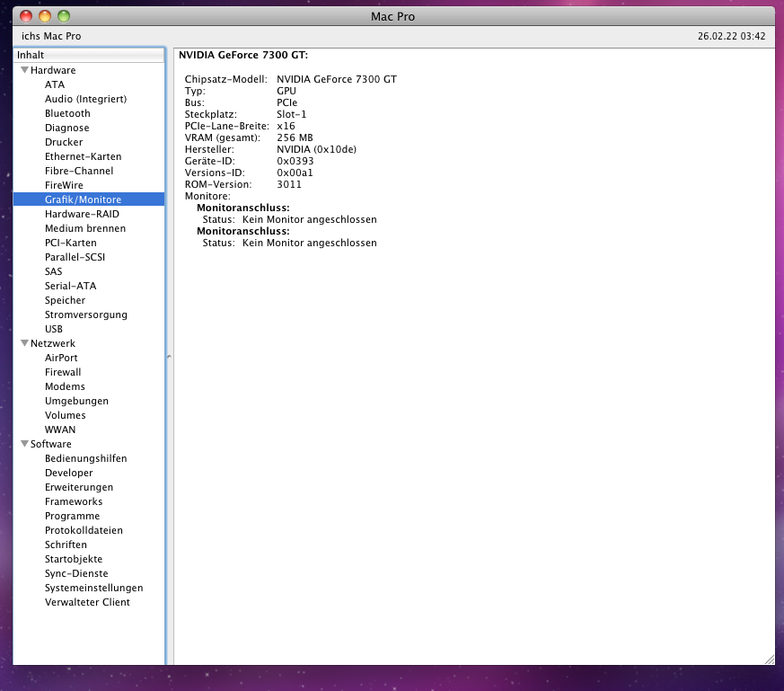This screenshot has width=784, height=691.
Task: Select Serial-ATA entry
Action: [x=71, y=287]
